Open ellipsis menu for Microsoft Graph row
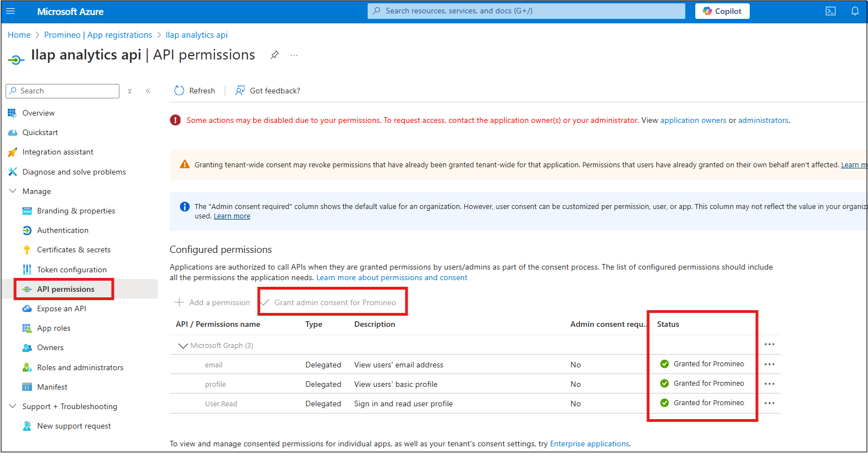The height and width of the screenshot is (458, 868). click(769, 345)
